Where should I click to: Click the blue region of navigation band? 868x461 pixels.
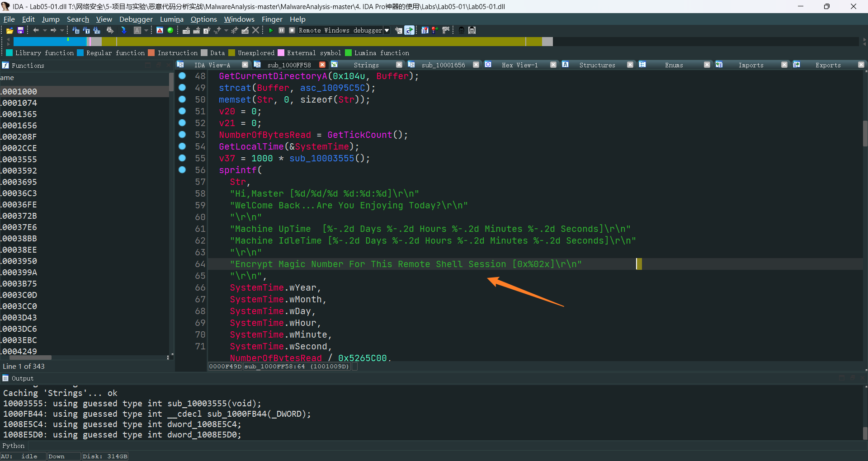pyautogui.click(x=50, y=42)
